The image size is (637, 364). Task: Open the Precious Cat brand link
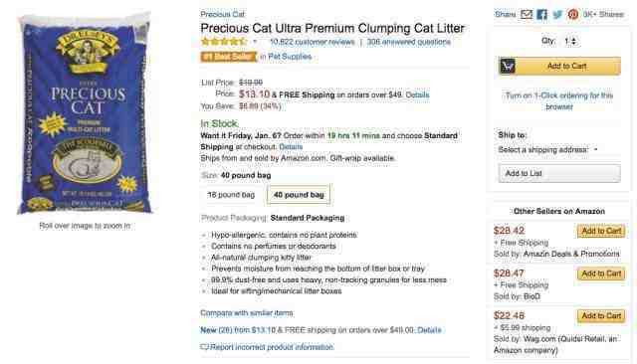coord(223,14)
